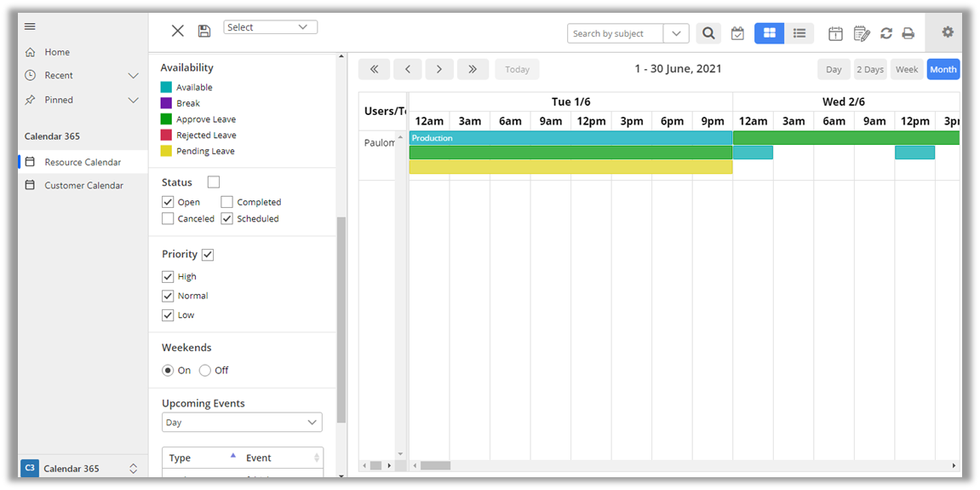Open Customer Calendar in sidebar
The width and height of the screenshot is (980, 490).
click(x=83, y=185)
